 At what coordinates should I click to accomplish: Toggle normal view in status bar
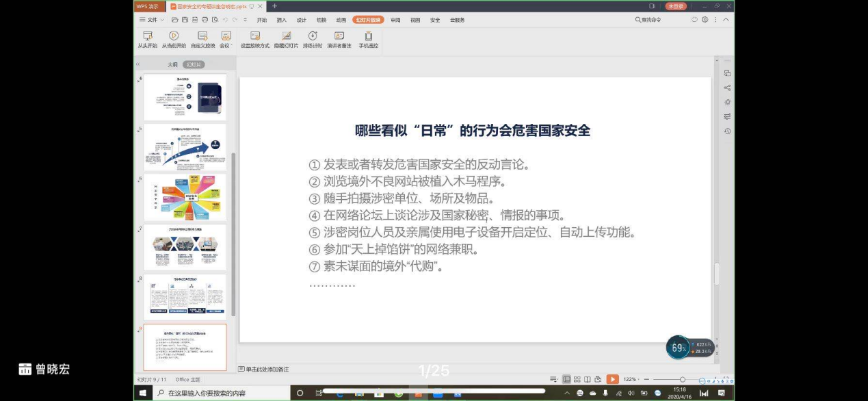pos(566,379)
